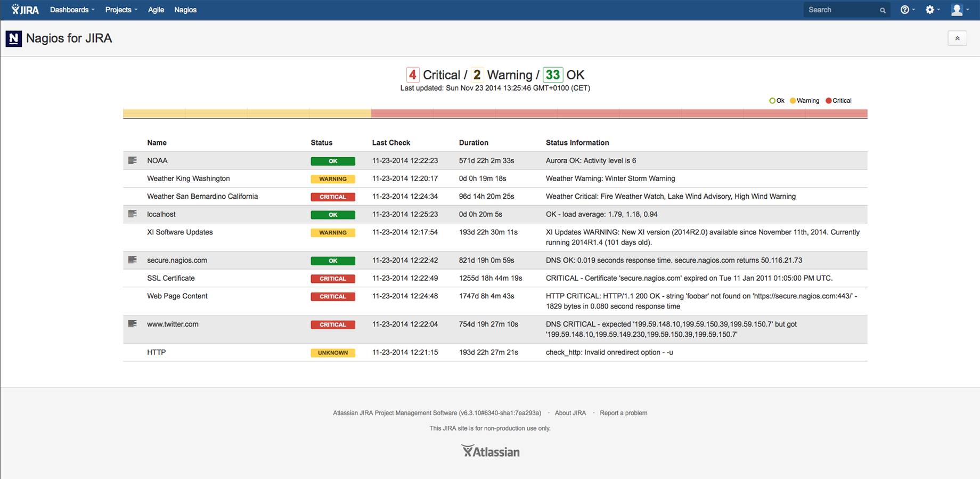Click the OK badge for localhost

coord(333,215)
